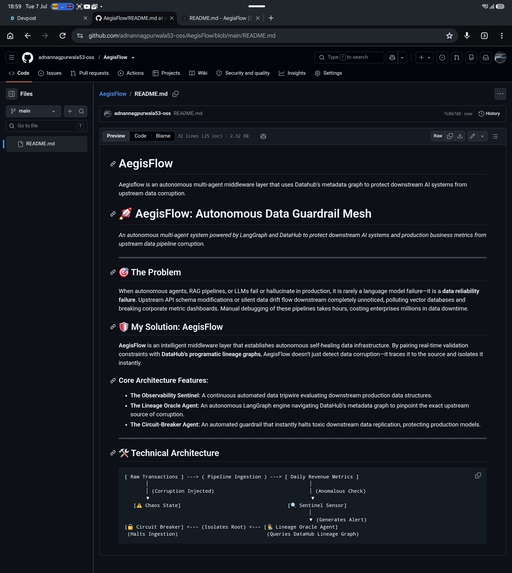
Task: Open the main branch selector dropdown
Action: click(x=33, y=111)
